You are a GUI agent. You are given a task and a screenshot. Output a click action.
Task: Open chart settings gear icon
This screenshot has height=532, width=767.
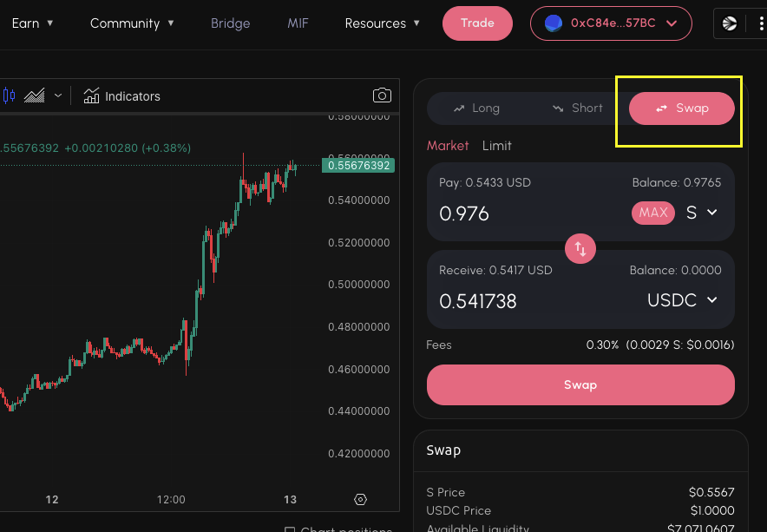pyautogui.click(x=361, y=499)
